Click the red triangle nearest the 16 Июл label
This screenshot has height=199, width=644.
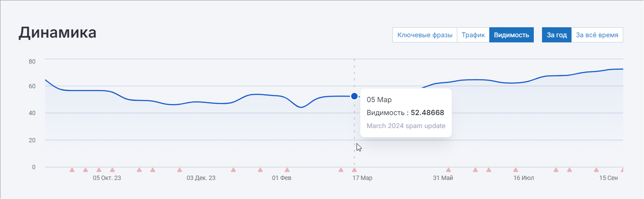(x=516, y=170)
